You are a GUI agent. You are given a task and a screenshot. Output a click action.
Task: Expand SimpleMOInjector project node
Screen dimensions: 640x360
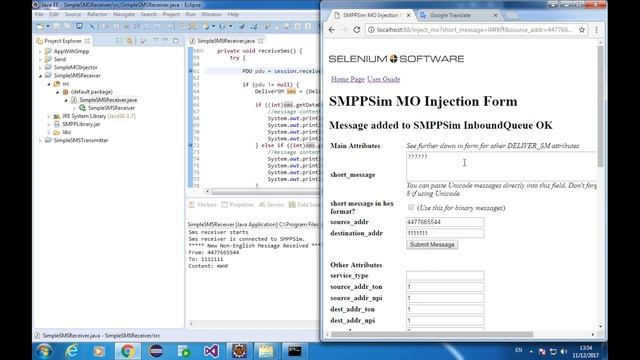40,68
